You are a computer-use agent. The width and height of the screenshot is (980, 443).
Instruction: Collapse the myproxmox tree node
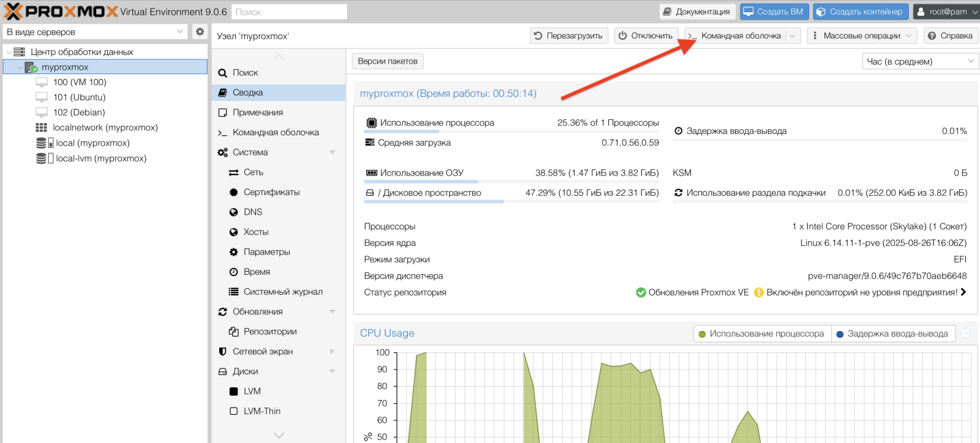click(x=20, y=67)
